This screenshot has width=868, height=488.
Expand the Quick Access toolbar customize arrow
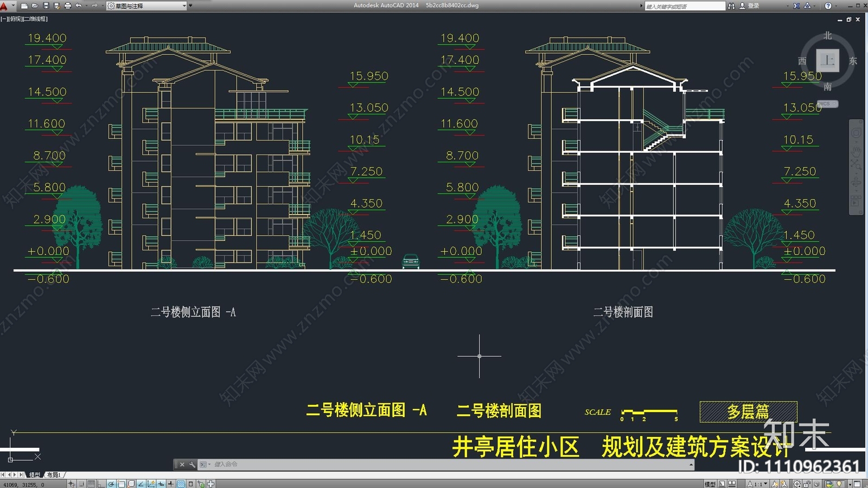point(190,5)
